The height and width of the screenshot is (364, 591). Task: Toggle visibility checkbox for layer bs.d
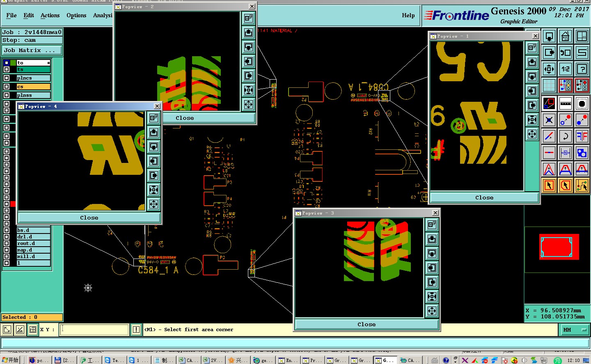7,230
